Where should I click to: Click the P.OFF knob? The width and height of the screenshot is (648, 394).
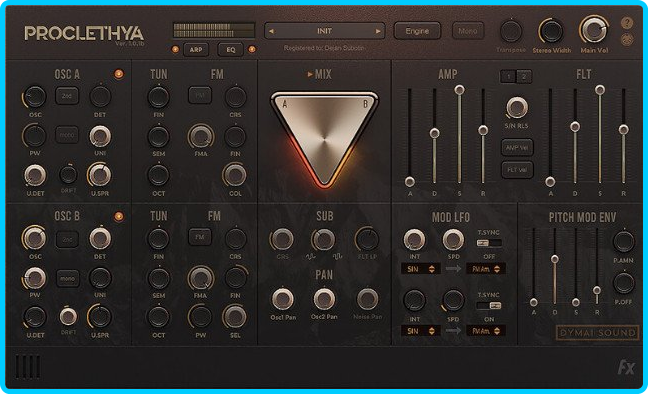[624, 283]
